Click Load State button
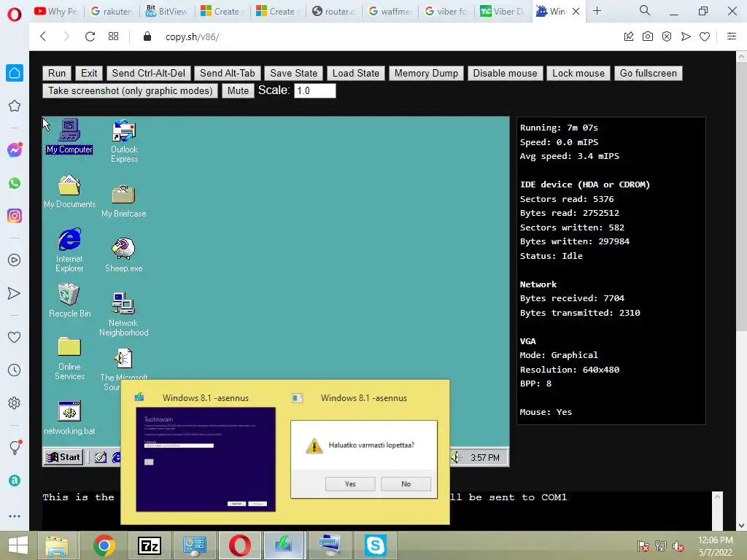 click(356, 74)
